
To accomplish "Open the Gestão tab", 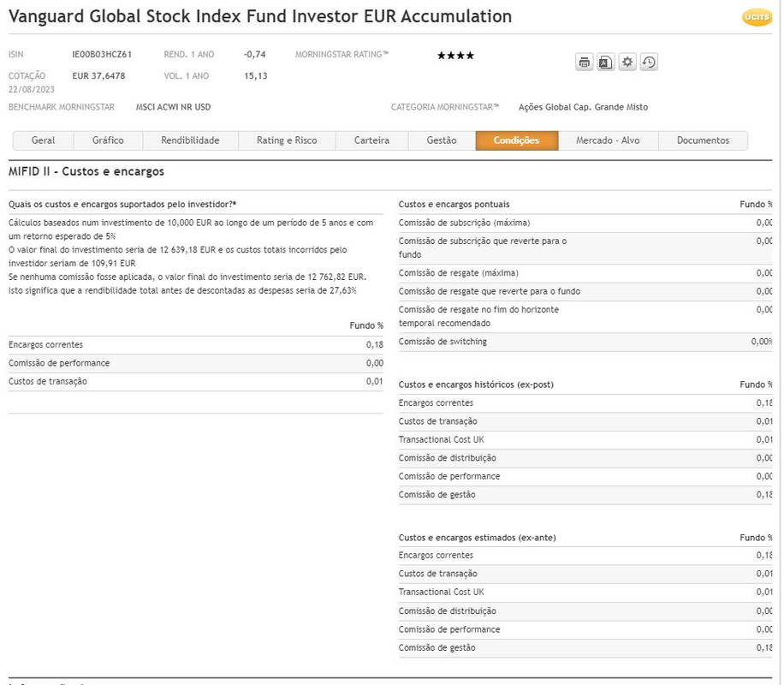I will click(442, 140).
